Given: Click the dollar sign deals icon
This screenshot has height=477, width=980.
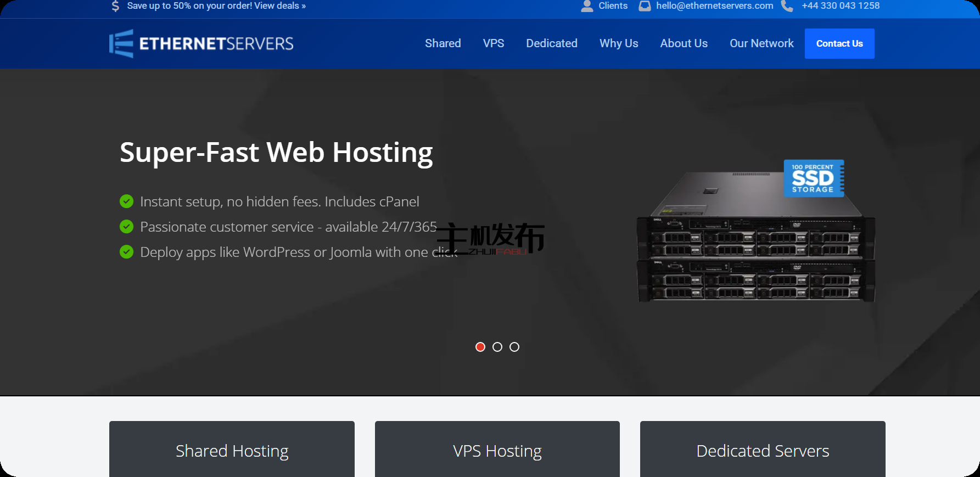Looking at the screenshot, I should pyautogui.click(x=115, y=6).
